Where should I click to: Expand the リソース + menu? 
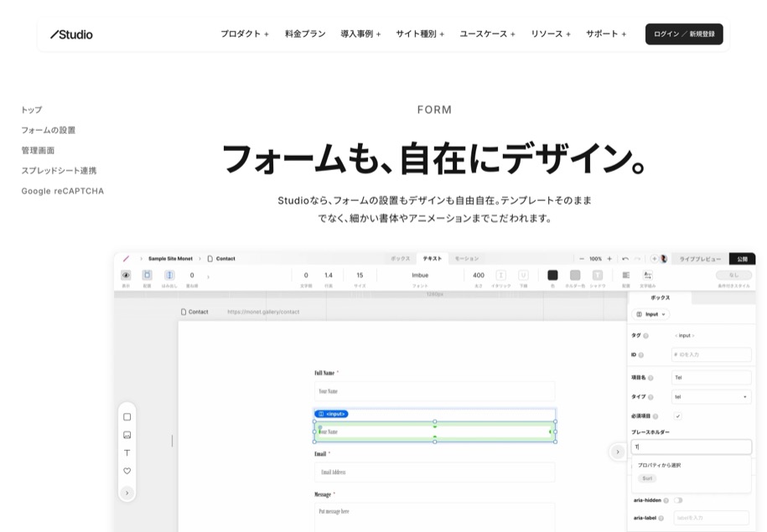tap(551, 34)
